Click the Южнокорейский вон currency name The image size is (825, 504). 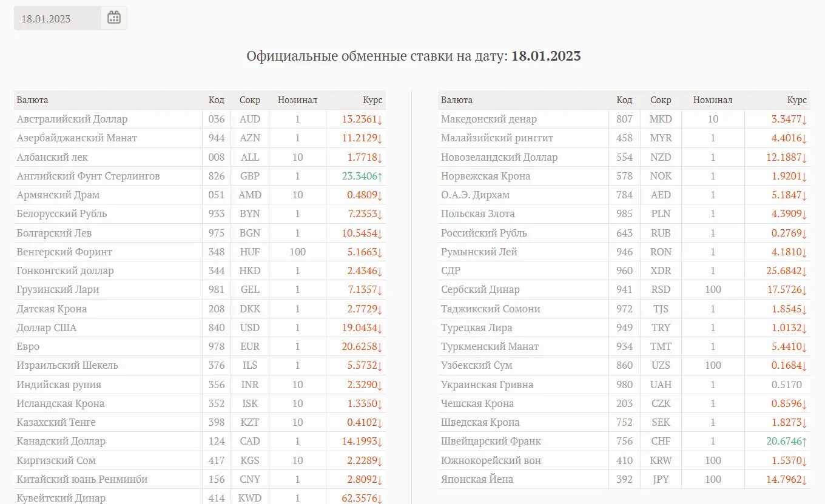pos(491,460)
